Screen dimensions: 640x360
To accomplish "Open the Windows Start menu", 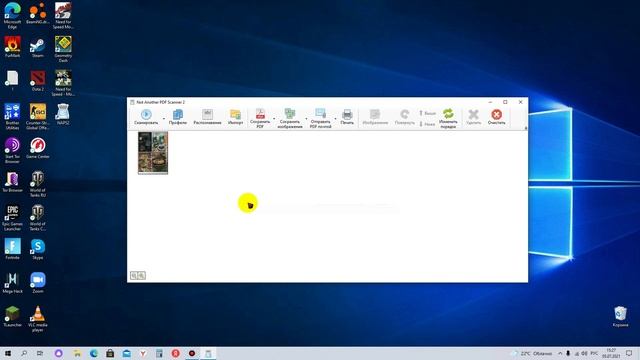I will 8,353.
